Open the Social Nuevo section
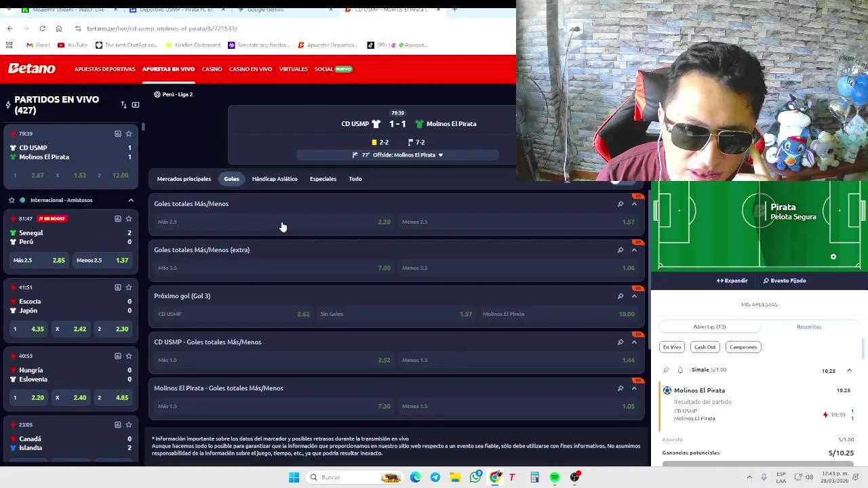Image resolution: width=868 pixels, height=488 pixels. (x=333, y=69)
